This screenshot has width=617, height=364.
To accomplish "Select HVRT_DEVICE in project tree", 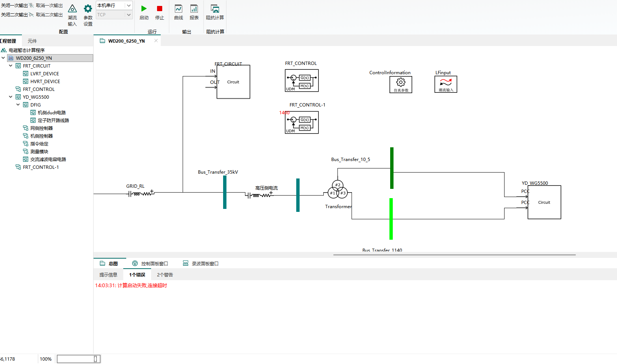I will tap(45, 82).
